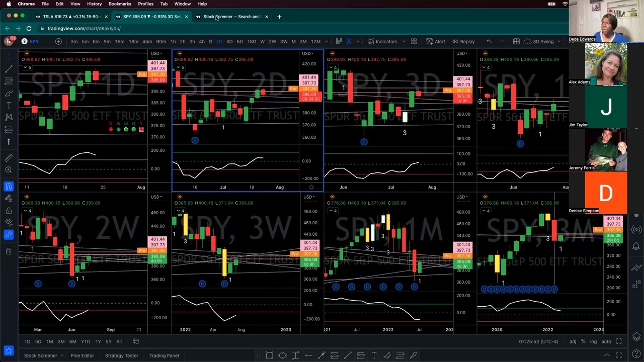This screenshot has height=362, width=644.
Task: Expand indicator legend on 1D chart
Action: pos(27,67)
